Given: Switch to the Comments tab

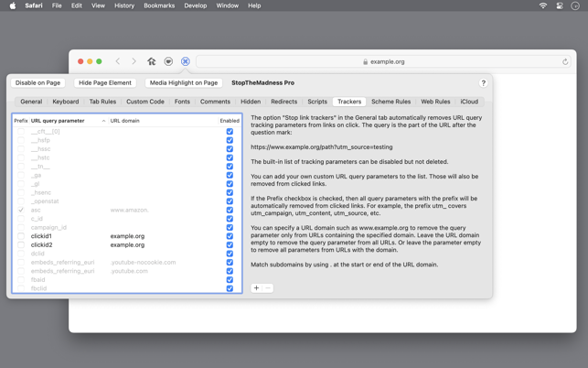Looking at the screenshot, I should (x=215, y=102).
